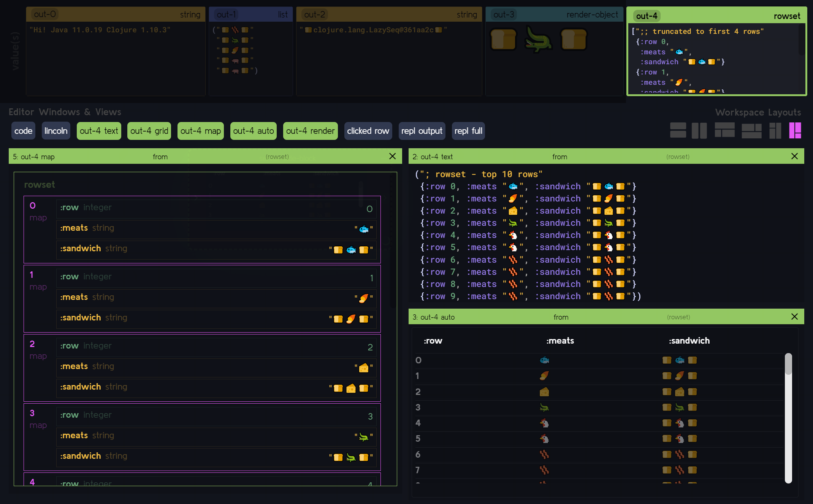Toggle the 'out-4 auto' view panel
Image resolution: width=813 pixels, height=504 pixels.
[254, 131]
